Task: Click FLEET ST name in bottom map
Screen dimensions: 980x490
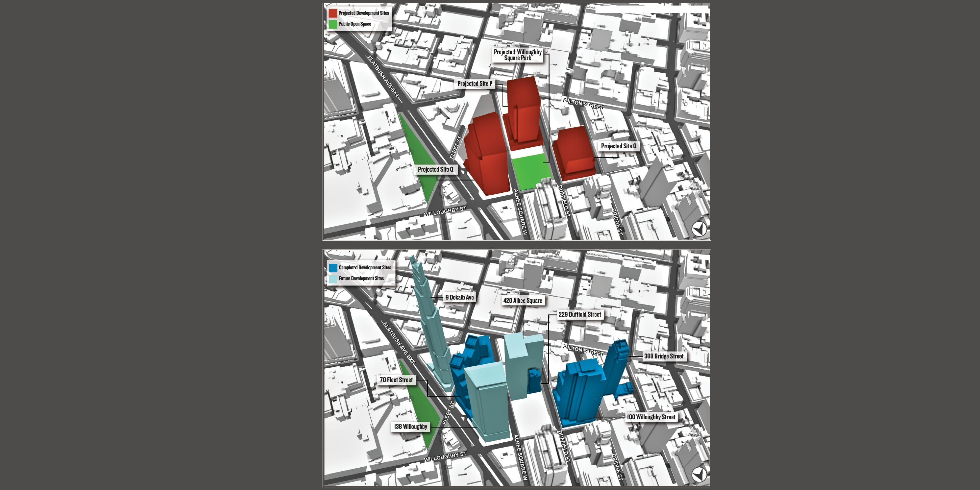Action: point(449,412)
